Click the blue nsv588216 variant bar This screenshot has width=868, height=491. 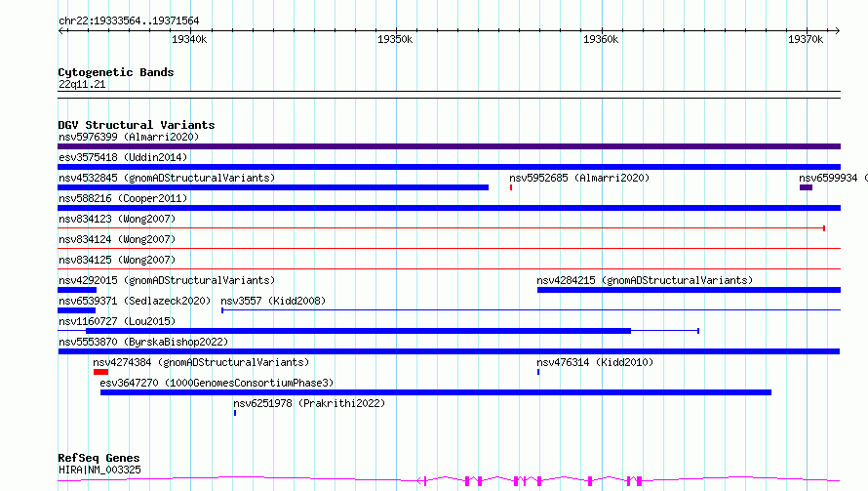tap(449, 208)
